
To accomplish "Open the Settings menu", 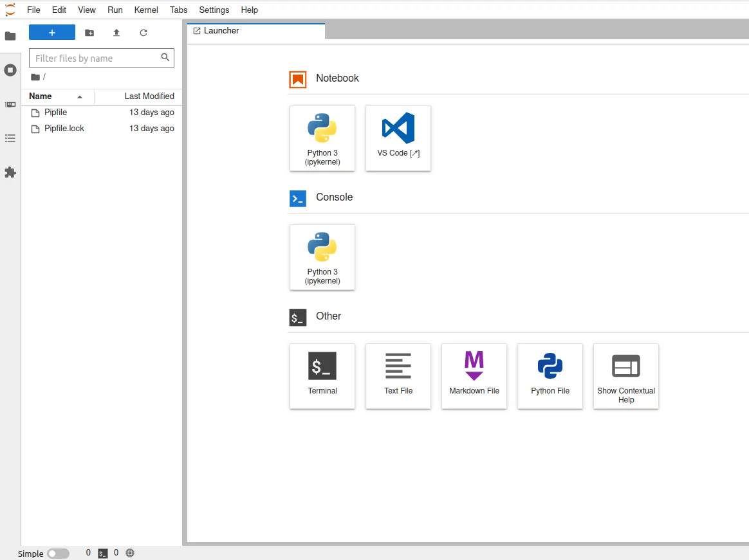I will tap(214, 10).
